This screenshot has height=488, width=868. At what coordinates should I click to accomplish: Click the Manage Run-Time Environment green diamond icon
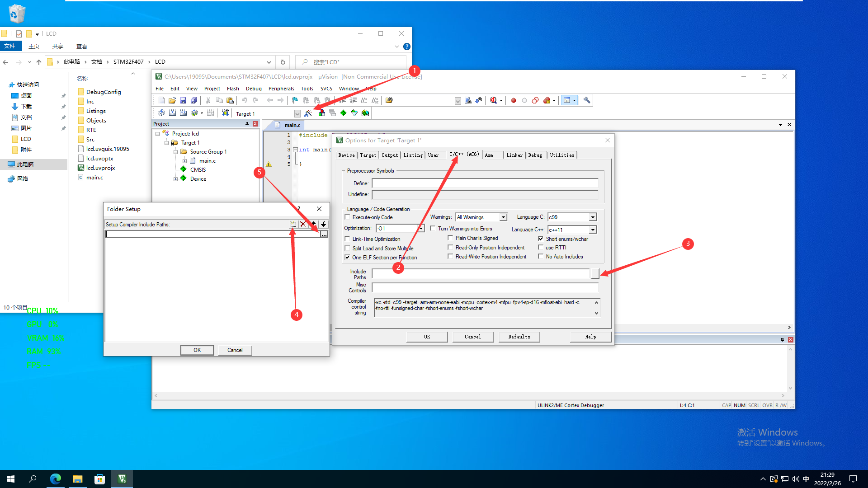tap(344, 113)
